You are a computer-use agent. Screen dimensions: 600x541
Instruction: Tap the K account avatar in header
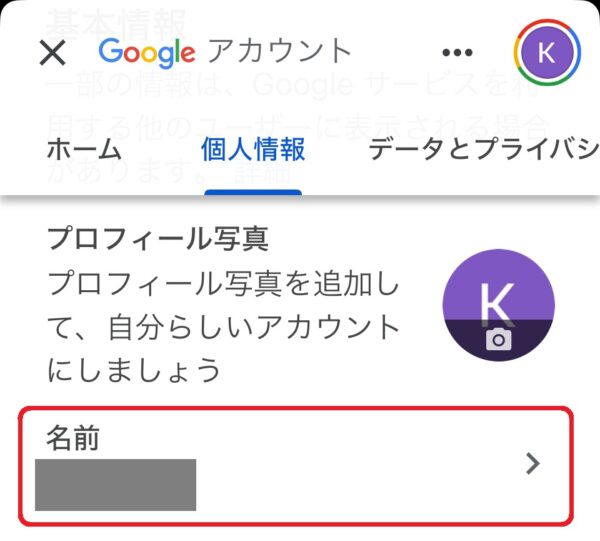point(547,52)
